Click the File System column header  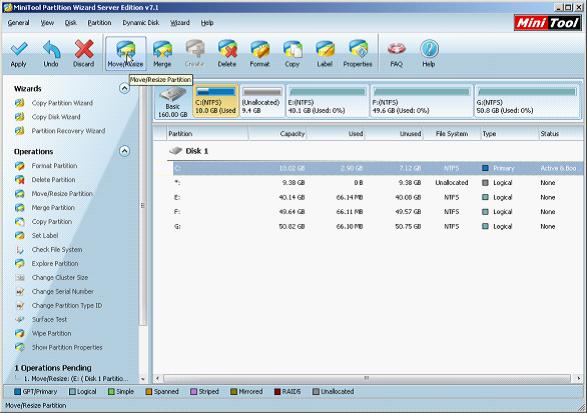click(452, 134)
